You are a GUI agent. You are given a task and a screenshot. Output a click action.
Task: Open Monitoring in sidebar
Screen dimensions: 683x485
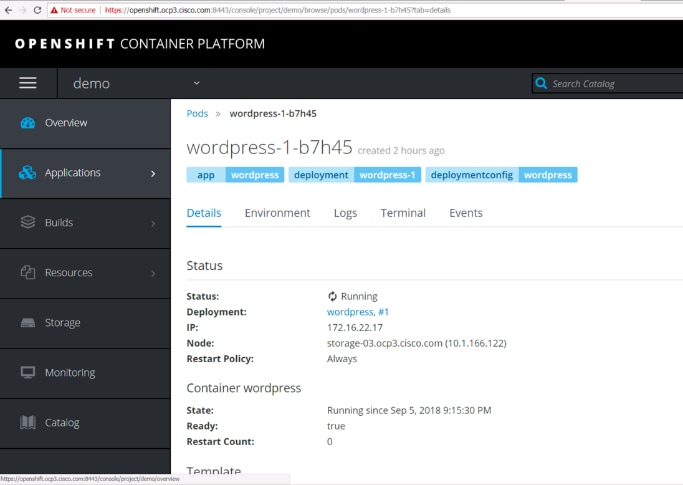85,373
